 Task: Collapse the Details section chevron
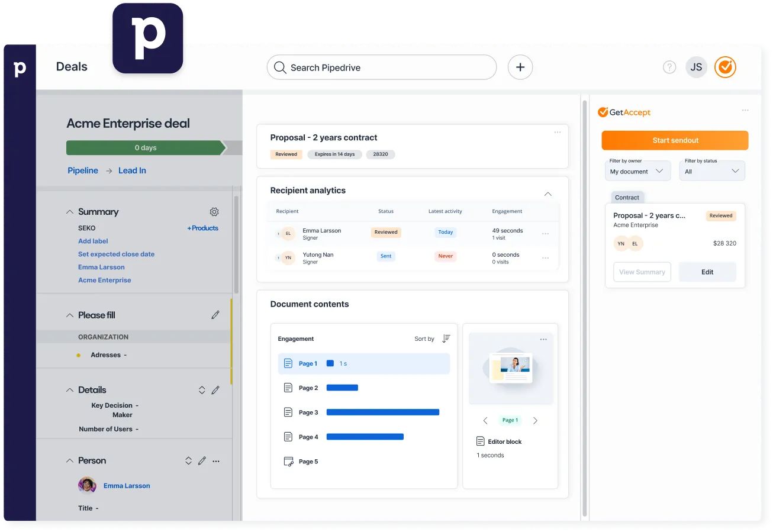click(70, 390)
